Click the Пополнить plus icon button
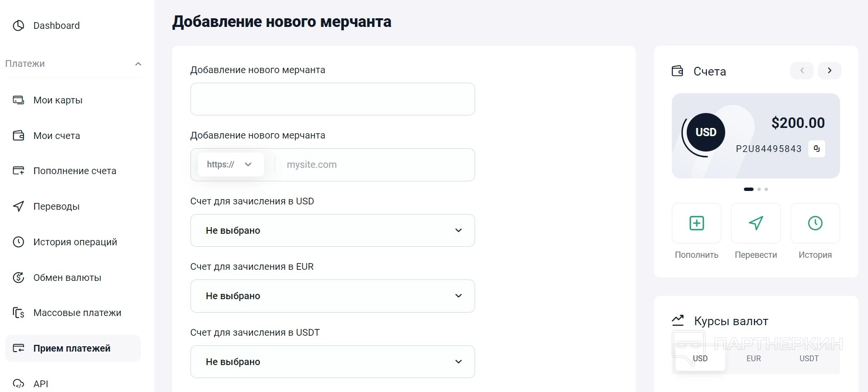868x392 pixels. [696, 223]
